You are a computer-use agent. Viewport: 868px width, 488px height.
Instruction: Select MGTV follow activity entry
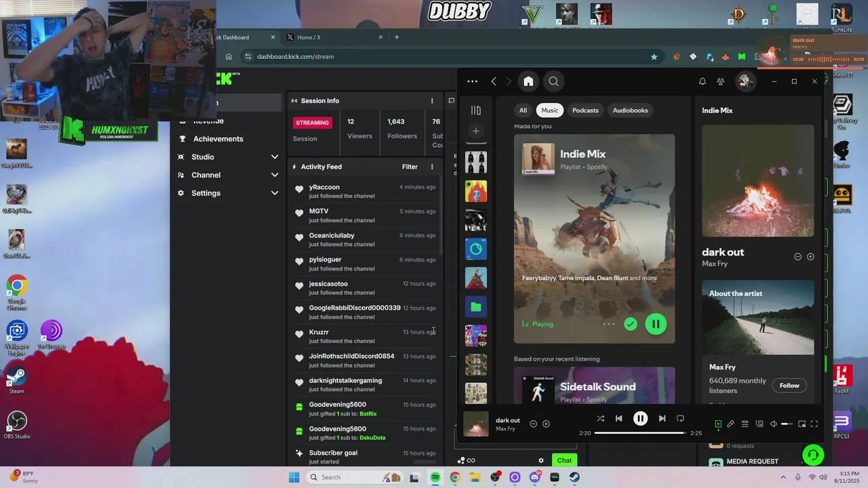click(x=365, y=216)
